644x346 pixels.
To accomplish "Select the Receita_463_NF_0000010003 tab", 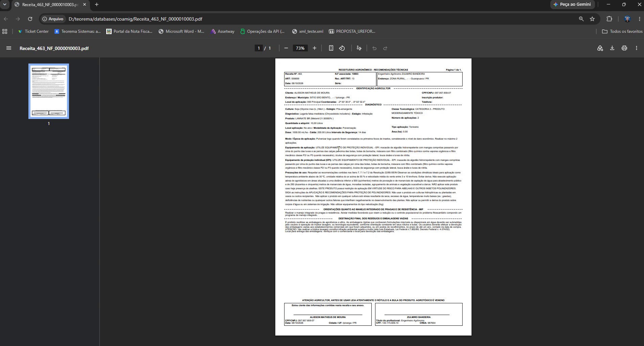I will pos(50,5).
